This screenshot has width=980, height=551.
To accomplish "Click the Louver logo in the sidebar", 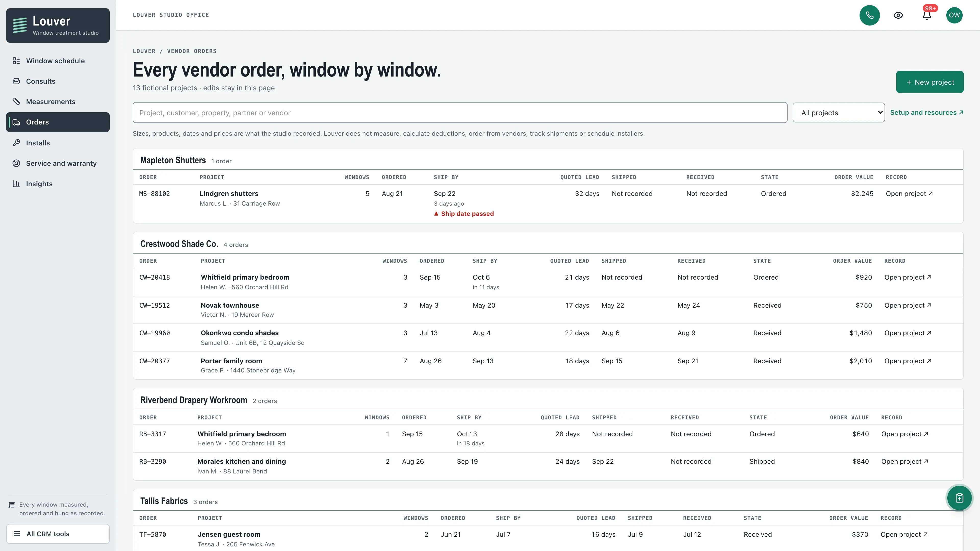I will 58,26.
